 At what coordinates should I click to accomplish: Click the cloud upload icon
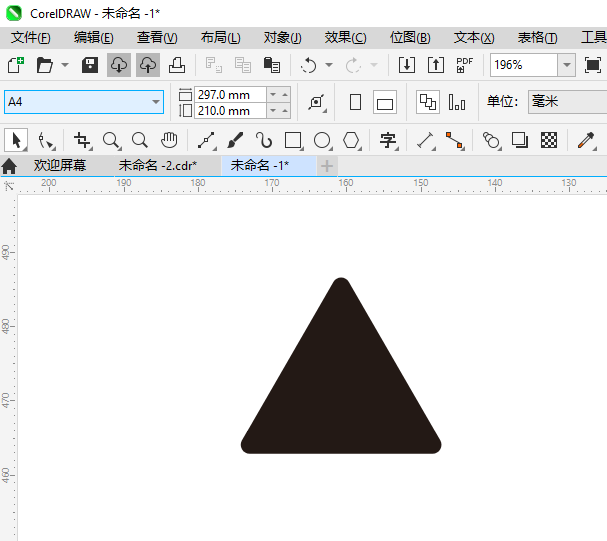click(x=148, y=65)
